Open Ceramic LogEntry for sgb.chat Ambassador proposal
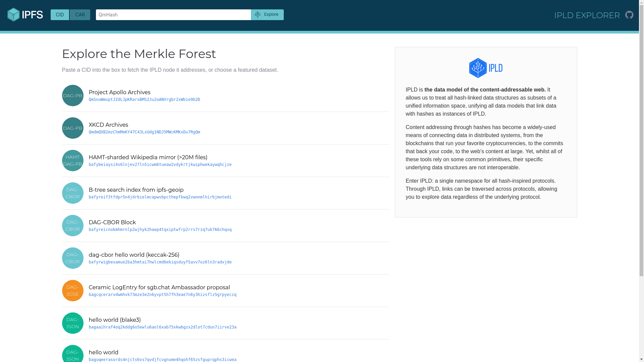Image resolution: width=644 pixels, height=362 pixels. pyautogui.click(x=159, y=287)
